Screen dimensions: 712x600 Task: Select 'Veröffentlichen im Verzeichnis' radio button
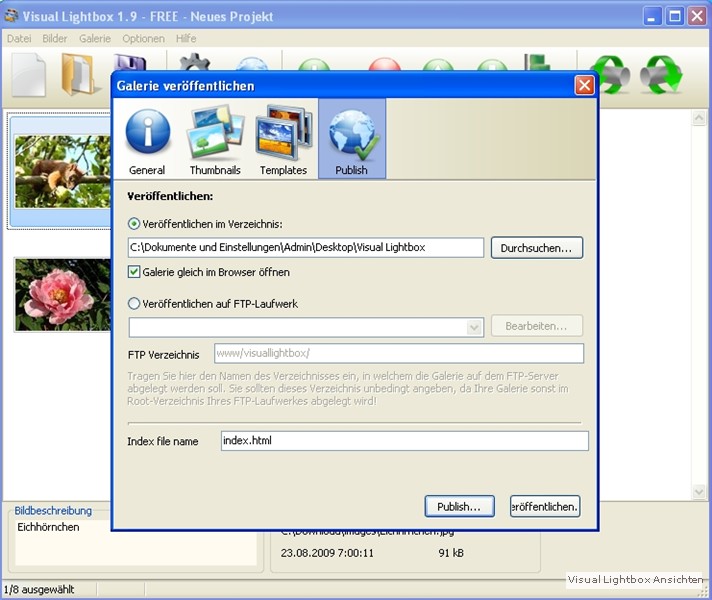pos(134,223)
